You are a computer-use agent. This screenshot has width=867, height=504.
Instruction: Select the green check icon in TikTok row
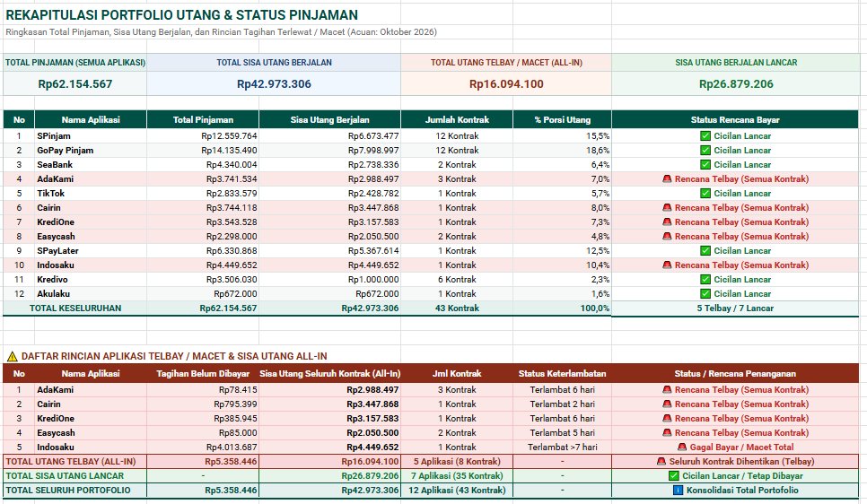coord(705,194)
